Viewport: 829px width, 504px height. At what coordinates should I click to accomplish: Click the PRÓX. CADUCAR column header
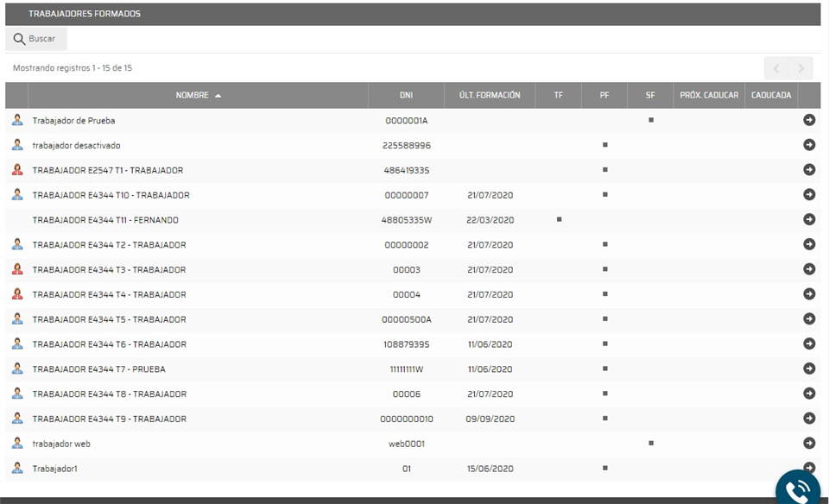pos(709,95)
